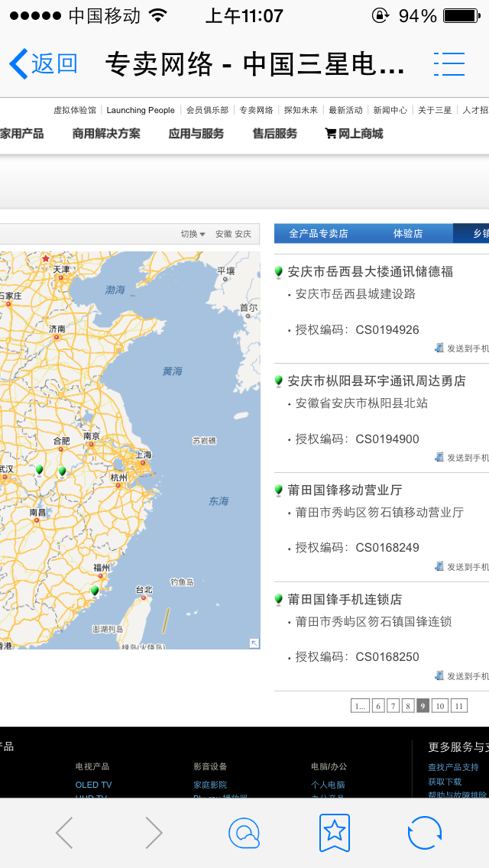Image resolution: width=489 pixels, height=868 pixels.
Task: Select current page 9 button
Action: click(x=423, y=706)
